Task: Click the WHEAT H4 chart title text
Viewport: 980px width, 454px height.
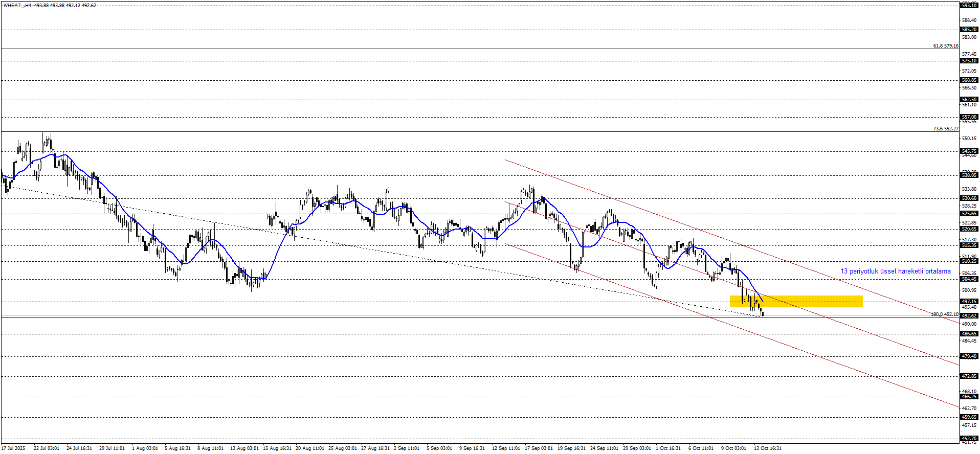Action: pos(50,6)
